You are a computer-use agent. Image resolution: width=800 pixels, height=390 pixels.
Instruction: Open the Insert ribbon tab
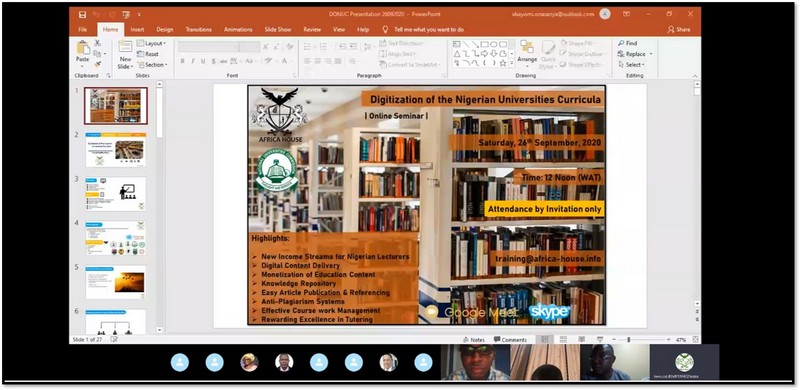137,30
